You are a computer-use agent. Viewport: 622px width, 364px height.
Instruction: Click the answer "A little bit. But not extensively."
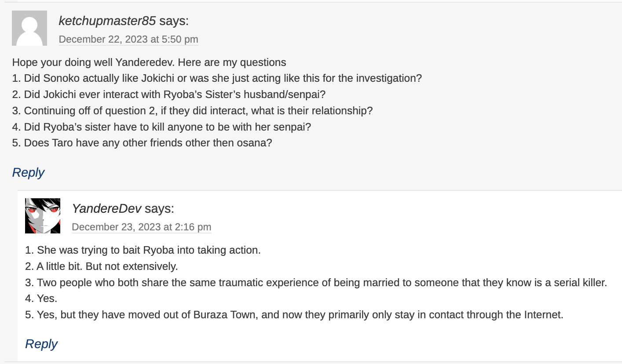pos(102,266)
